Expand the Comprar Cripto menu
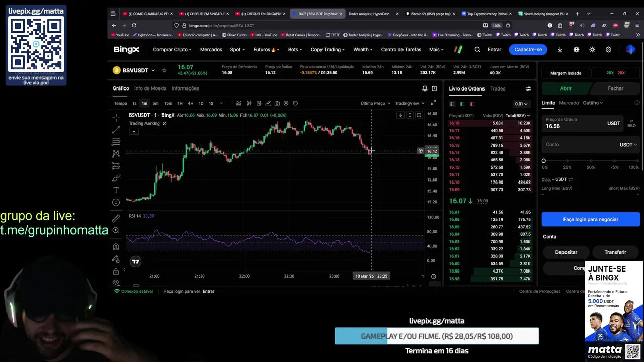 (x=172, y=50)
